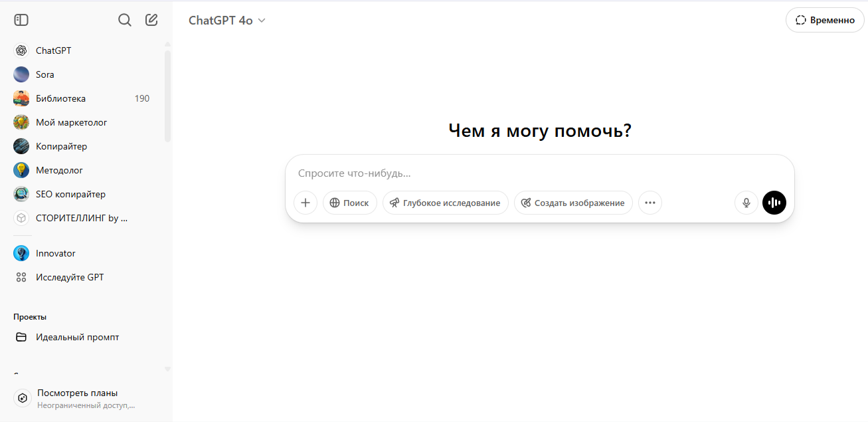Click the Исследуйте GPT grid icon
Image resolution: width=868 pixels, height=422 pixels.
click(21, 277)
